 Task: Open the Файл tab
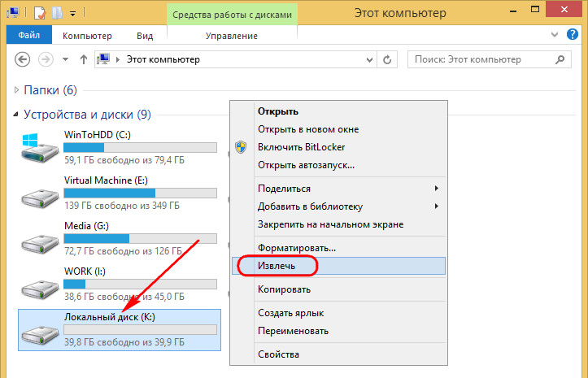click(29, 35)
